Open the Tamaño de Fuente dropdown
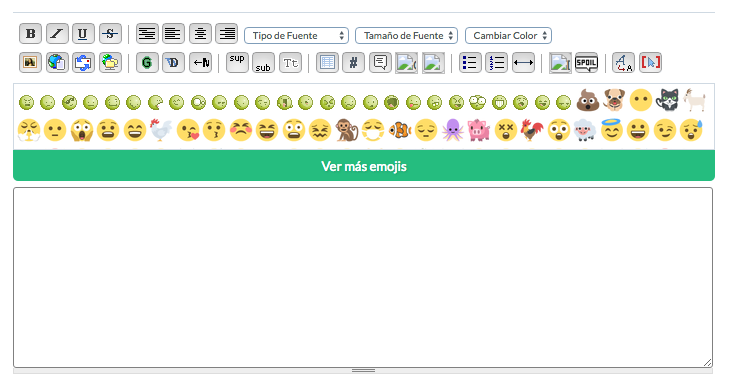 pyautogui.click(x=406, y=36)
